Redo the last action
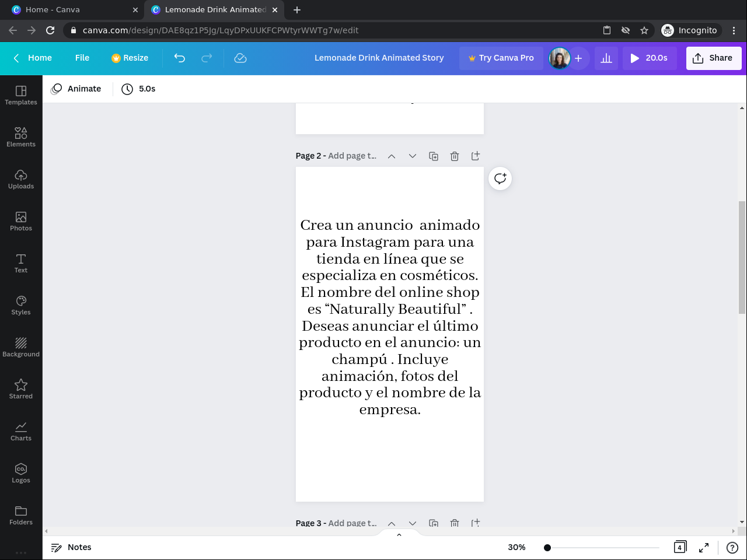This screenshot has width=747, height=560. 207,58
